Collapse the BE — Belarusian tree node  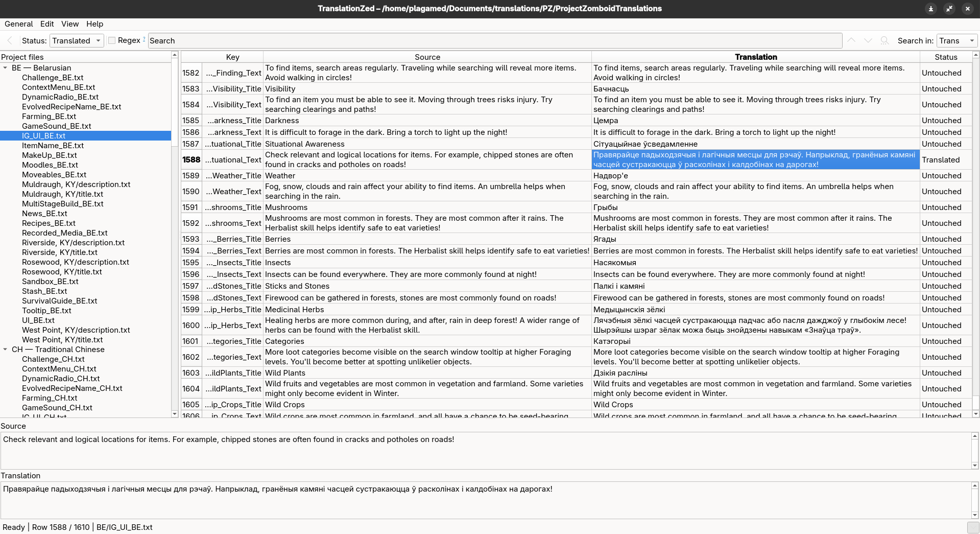(x=6, y=68)
